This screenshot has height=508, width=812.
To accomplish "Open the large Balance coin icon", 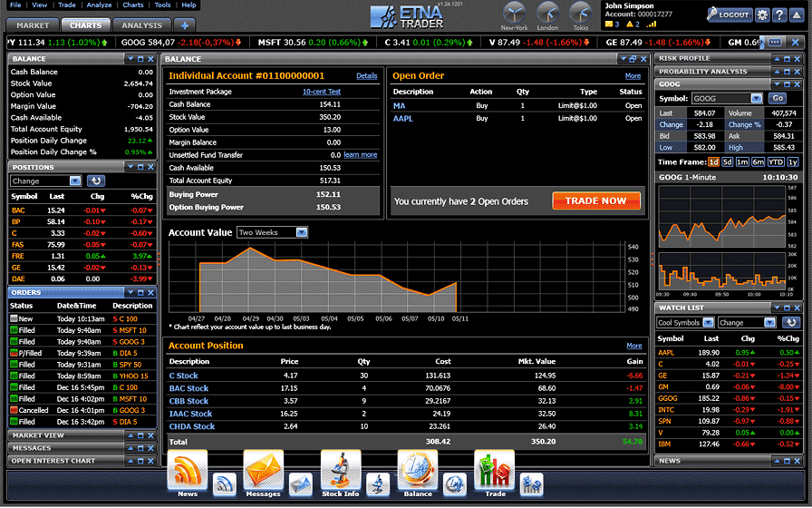I will (x=418, y=470).
